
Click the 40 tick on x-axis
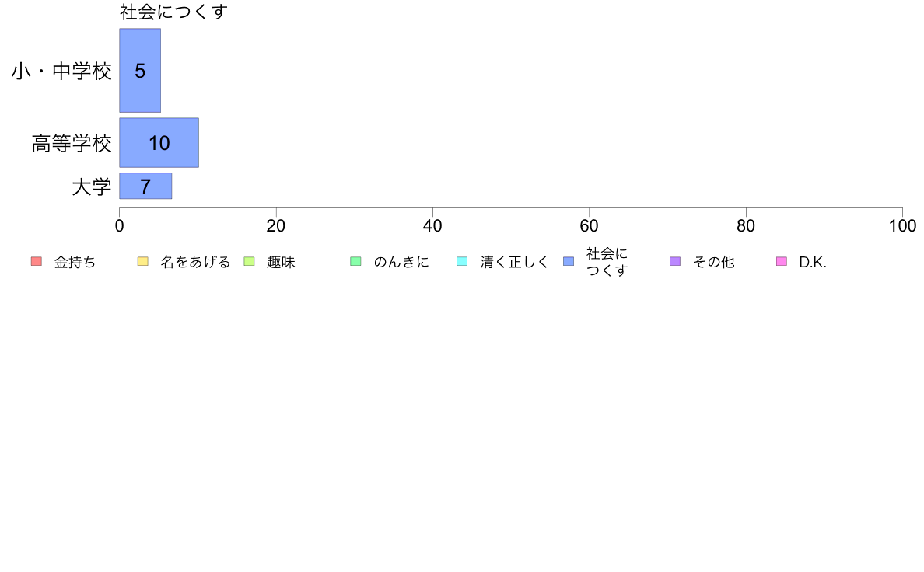click(432, 225)
